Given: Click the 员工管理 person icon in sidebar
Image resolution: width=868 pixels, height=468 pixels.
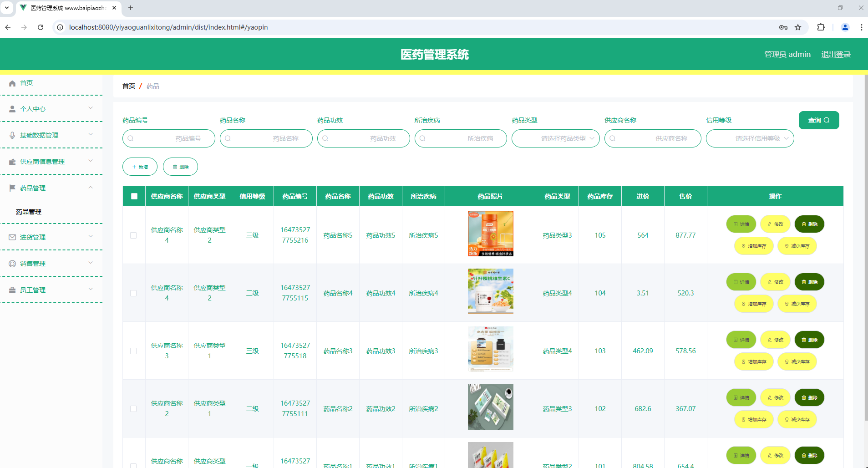Looking at the screenshot, I should coord(12,290).
